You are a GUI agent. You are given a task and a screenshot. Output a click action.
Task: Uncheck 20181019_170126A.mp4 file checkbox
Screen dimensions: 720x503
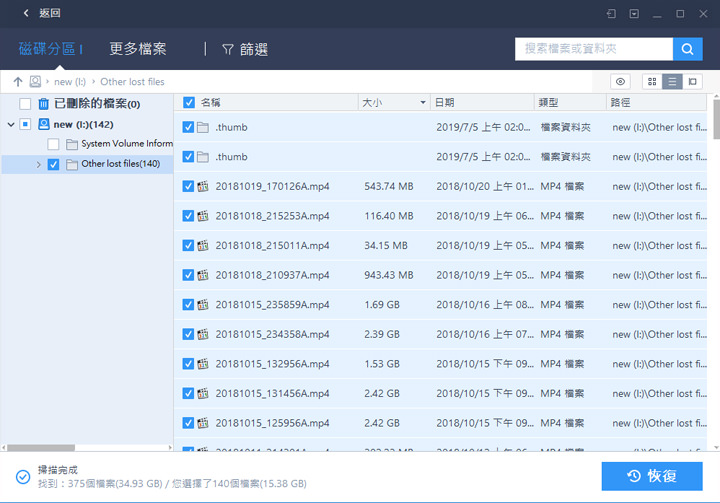pos(189,186)
